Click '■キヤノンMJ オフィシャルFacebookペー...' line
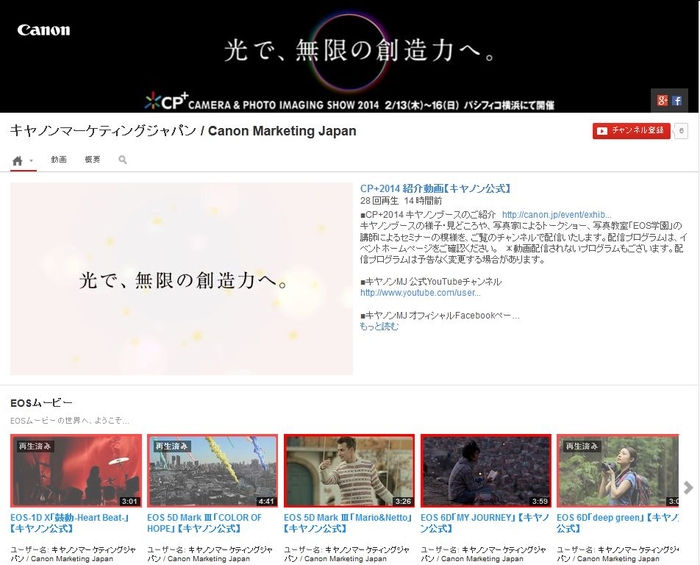 pyautogui.click(x=440, y=316)
